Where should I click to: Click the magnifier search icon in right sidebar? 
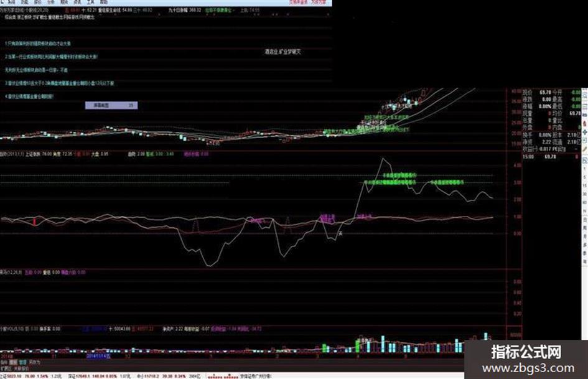[x=585, y=96]
